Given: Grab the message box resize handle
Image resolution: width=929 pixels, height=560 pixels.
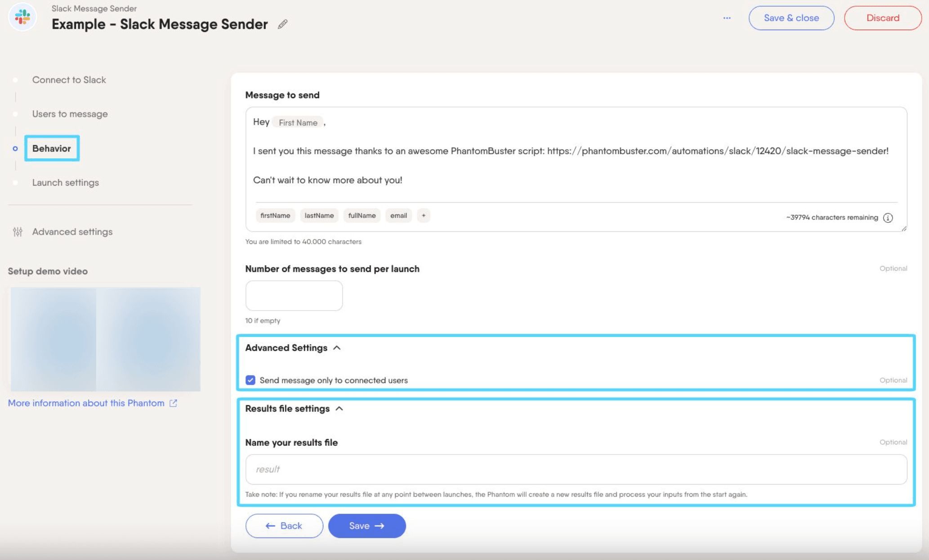Looking at the screenshot, I should (x=904, y=229).
